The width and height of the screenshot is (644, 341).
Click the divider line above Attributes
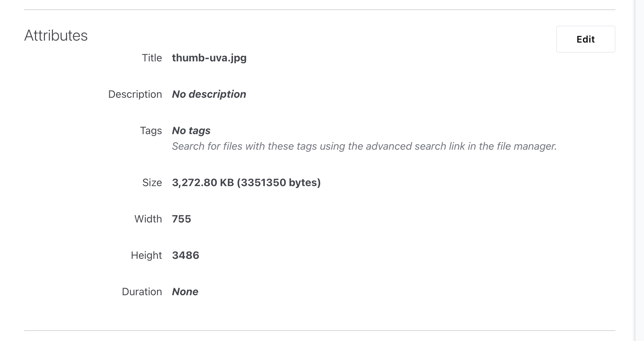[320, 10]
